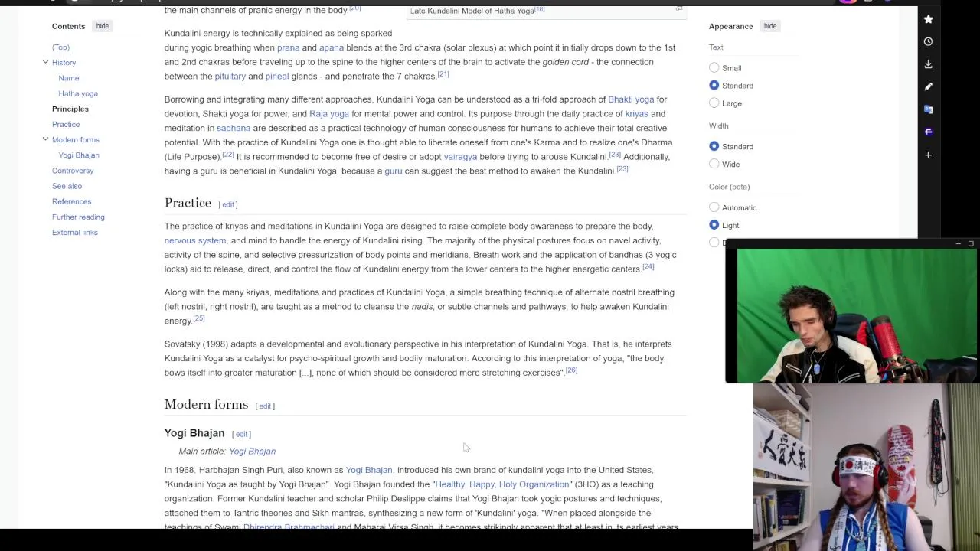Open the history clock in browser sidebar

(928, 41)
